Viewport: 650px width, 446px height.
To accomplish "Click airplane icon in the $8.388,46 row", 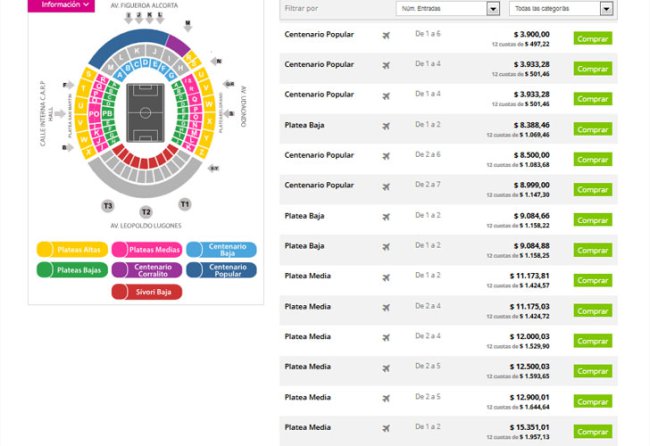I will click(386, 126).
